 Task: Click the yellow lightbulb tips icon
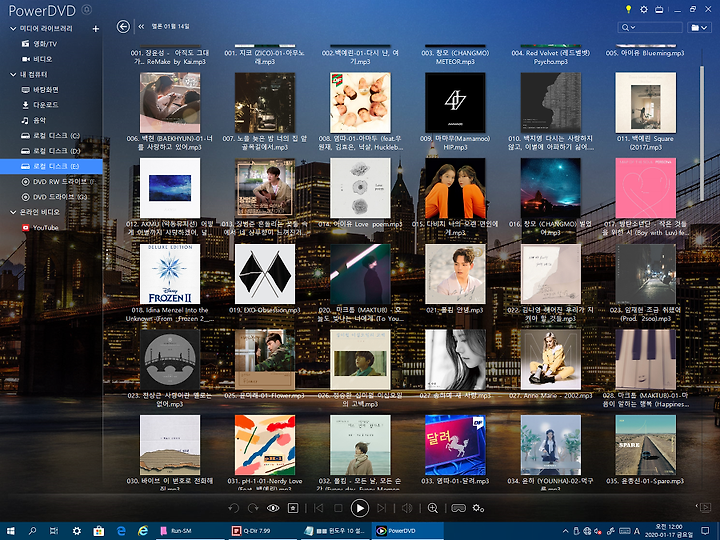(628, 9)
